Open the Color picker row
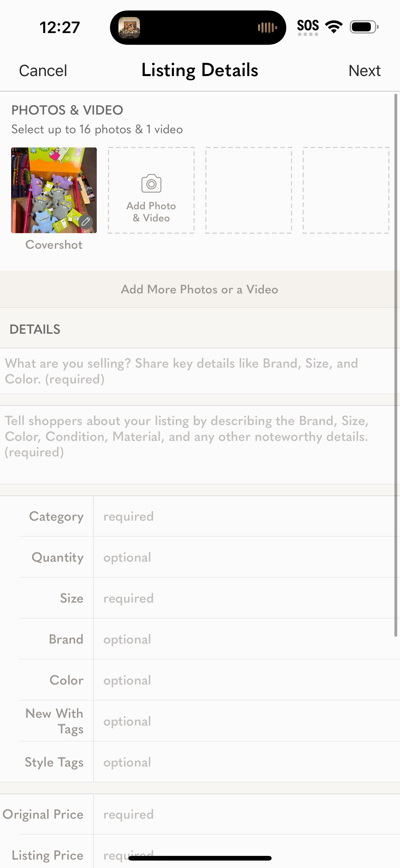400x868 pixels. pyautogui.click(x=246, y=680)
